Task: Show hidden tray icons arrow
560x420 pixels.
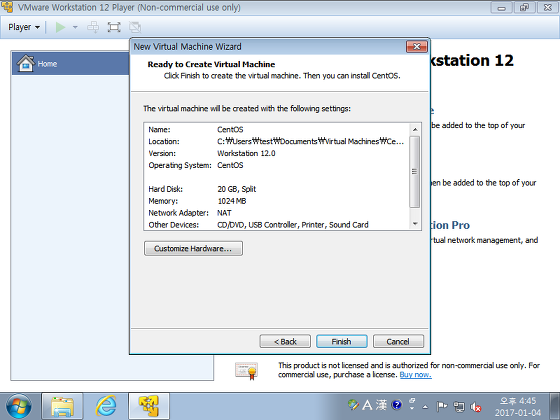Action: click(x=425, y=407)
